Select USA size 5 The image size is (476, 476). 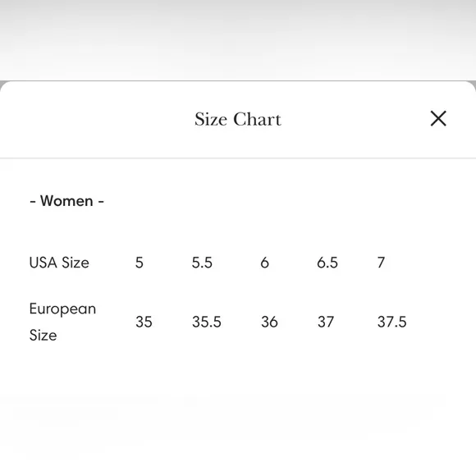click(139, 263)
